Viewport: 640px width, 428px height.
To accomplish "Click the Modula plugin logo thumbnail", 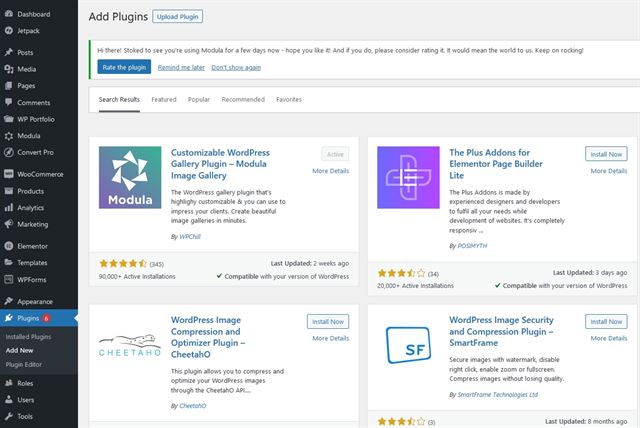I will click(130, 177).
